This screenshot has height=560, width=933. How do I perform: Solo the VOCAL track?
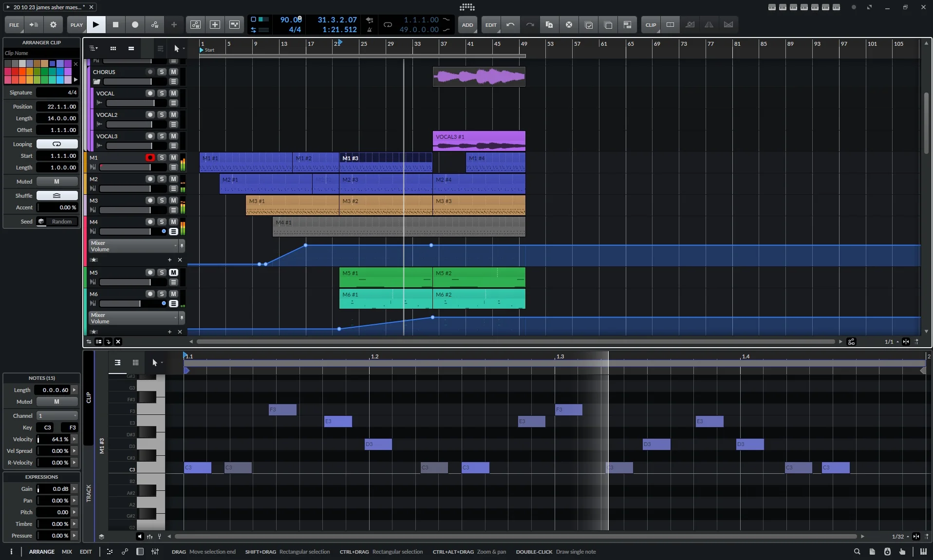(x=162, y=93)
